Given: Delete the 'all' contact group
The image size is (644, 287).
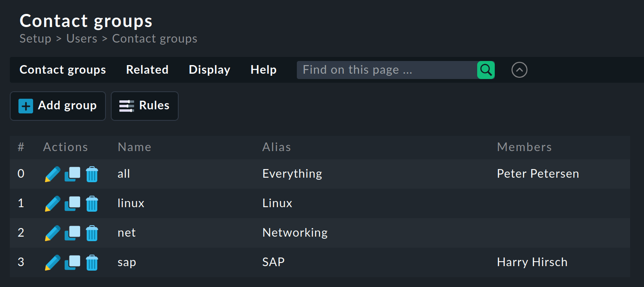Looking at the screenshot, I should click(92, 174).
